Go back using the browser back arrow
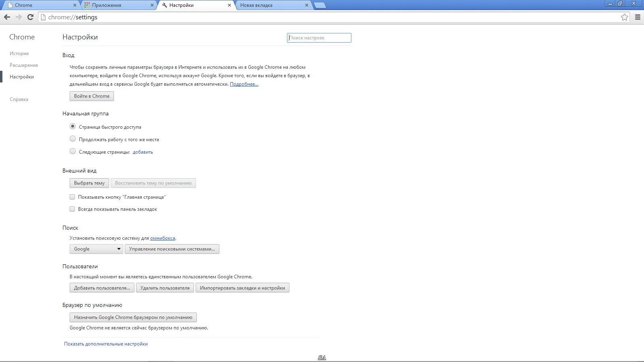644x362 pixels. pos(7,17)
